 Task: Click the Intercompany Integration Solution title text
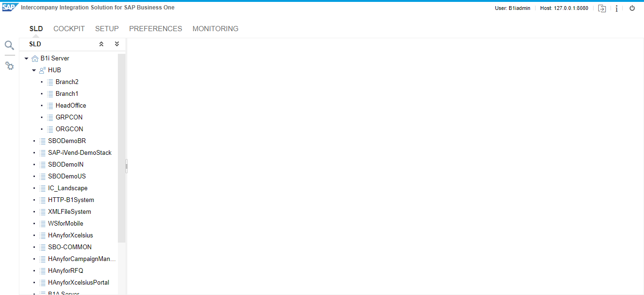(98, 8)
